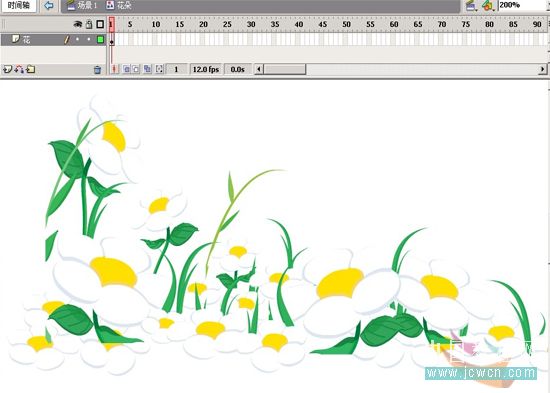Insert a new layer
The image size is (550, 393).
tap(7, 69)
